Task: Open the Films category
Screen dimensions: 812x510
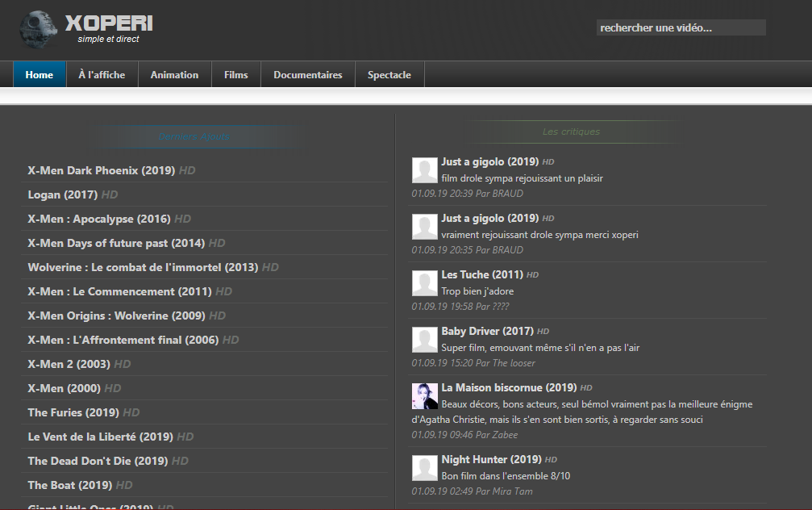Action: pos(236,75)
